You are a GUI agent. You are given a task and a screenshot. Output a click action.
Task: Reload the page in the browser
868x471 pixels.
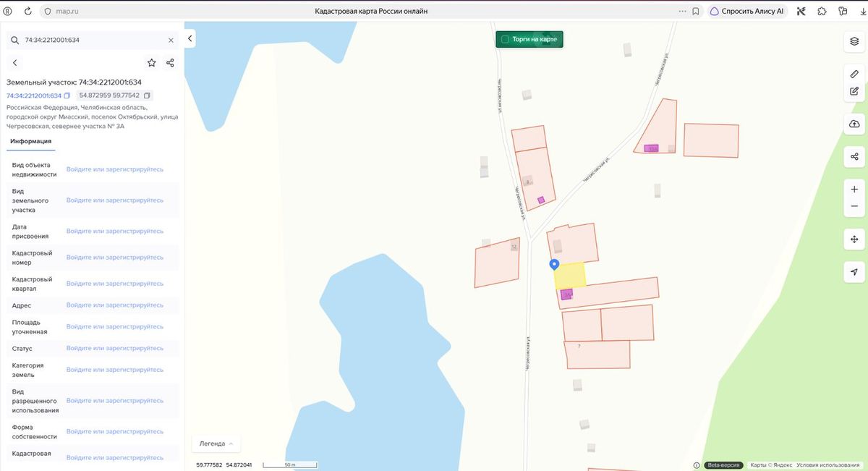tap(27, 12)
